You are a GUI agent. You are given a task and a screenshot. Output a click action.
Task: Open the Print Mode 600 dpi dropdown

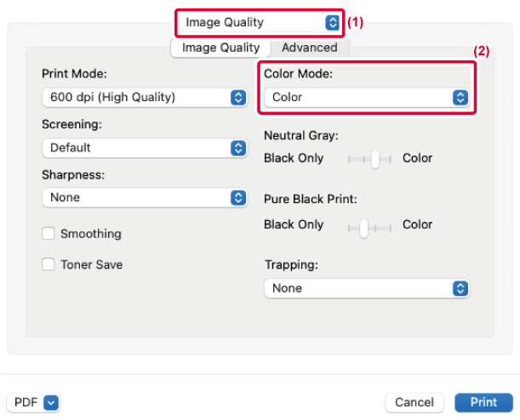click(x=145, y=97)
